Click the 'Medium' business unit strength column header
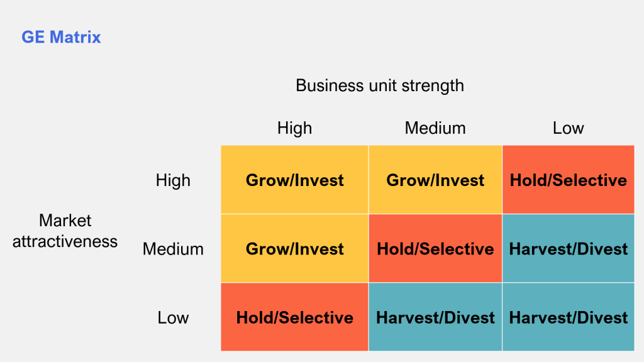This screenshot has width=644, height=362. (x=435, y=128)
